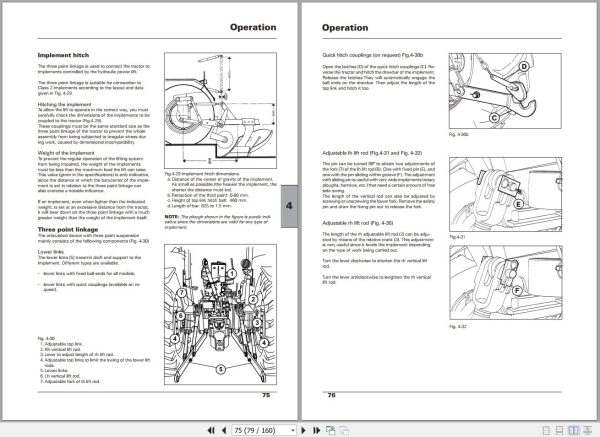Switch to continuous page view mode
The image size is (600, 437).
pyautogui.click(x=559, y=430)
